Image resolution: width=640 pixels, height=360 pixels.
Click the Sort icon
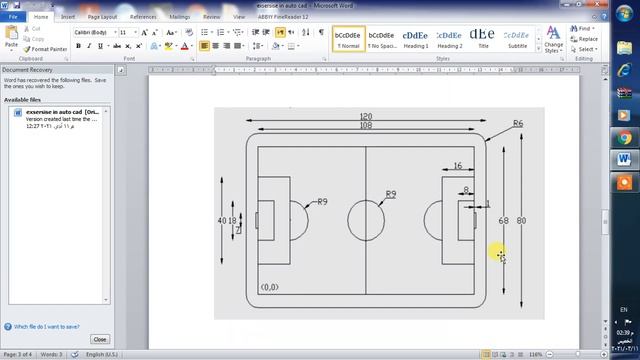pyautogui.click(x=306, y=33)
